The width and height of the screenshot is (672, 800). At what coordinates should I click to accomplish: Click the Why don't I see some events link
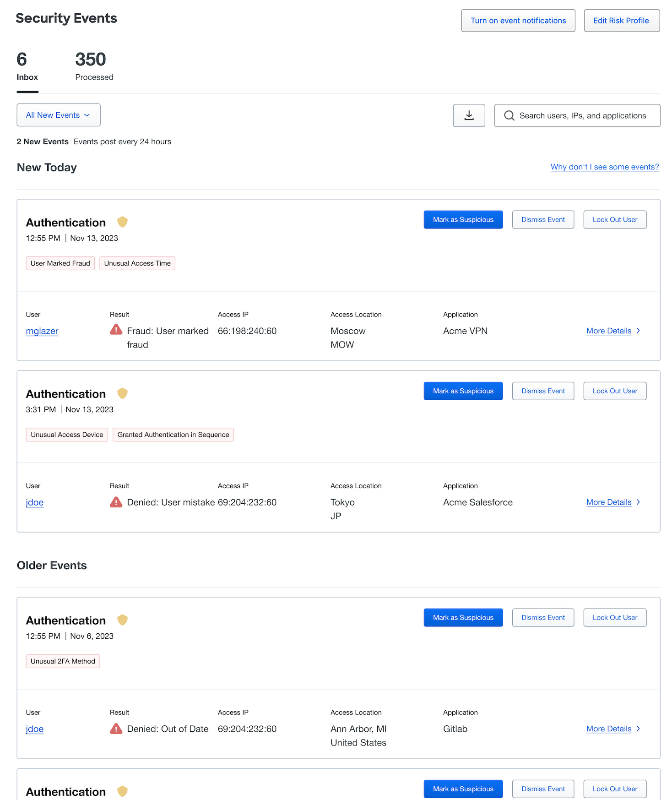[605, 167]
